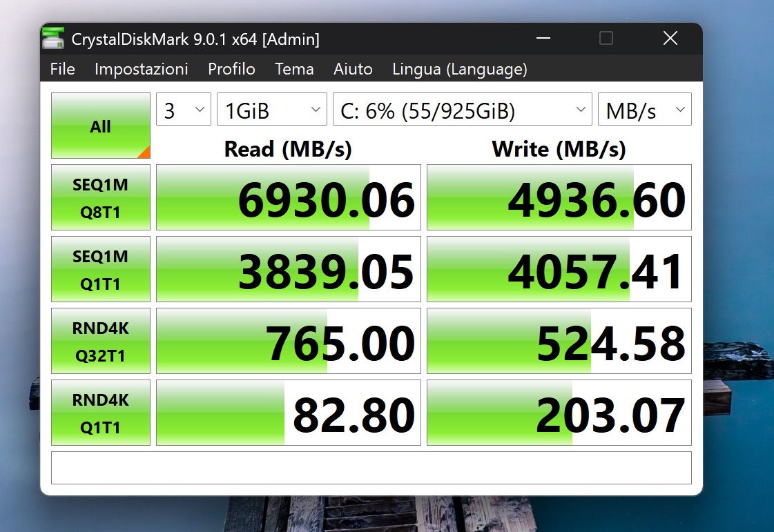Run the RND4K Q32T1 test
The width and height of the screenshot is (774, 532).
point(101,341)
